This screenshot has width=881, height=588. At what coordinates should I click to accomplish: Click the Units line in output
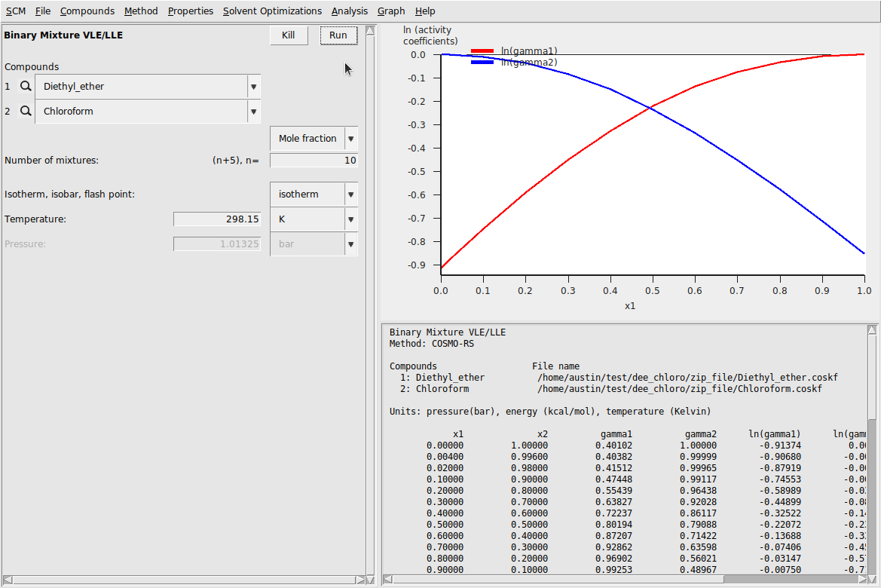pos(550,412)
